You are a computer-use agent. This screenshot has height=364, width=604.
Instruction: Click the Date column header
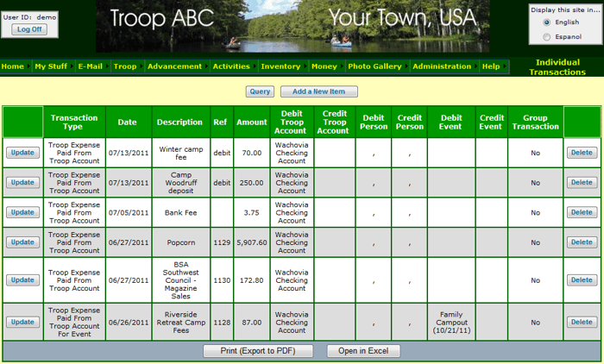pos(127,122)
